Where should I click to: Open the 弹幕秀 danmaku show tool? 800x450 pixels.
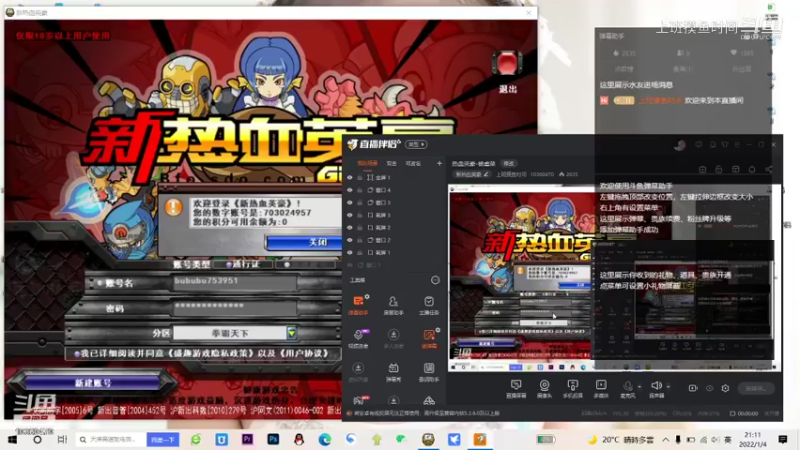click(x=393, y=371)
